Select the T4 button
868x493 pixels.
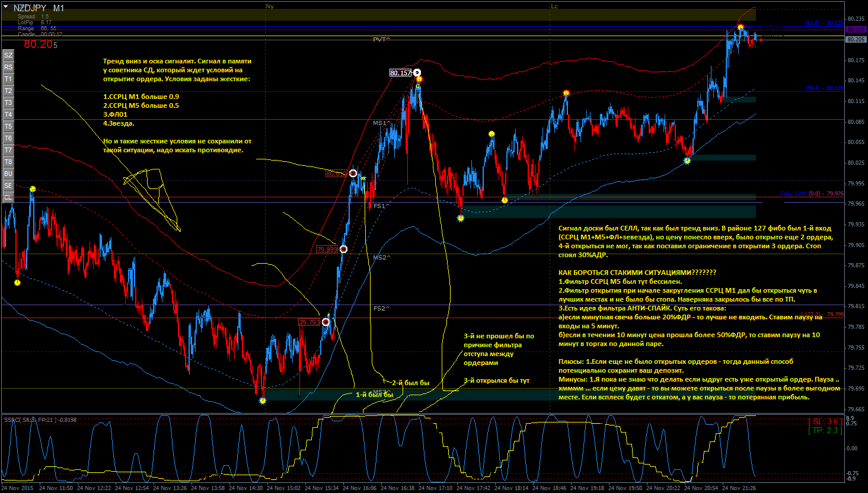pos(8,114)
